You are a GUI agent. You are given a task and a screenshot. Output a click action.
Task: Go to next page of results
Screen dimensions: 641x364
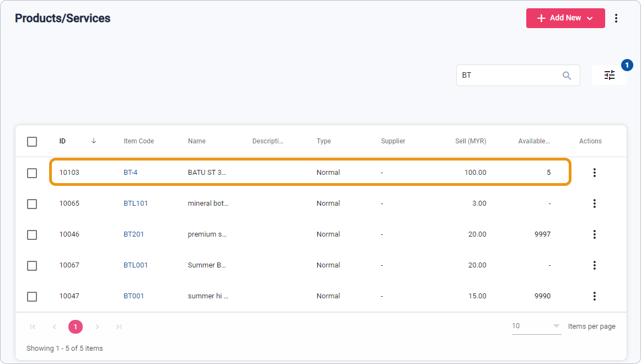pos(97,327)
